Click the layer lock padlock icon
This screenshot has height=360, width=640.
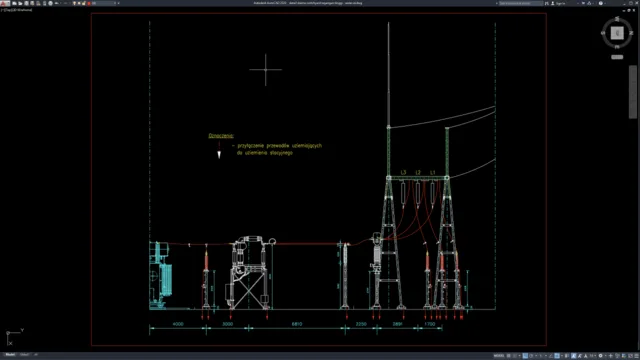(84, 3)
